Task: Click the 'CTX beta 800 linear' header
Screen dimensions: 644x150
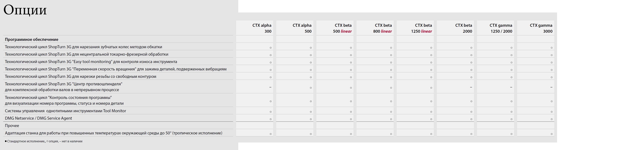Action: coord(382,28)
